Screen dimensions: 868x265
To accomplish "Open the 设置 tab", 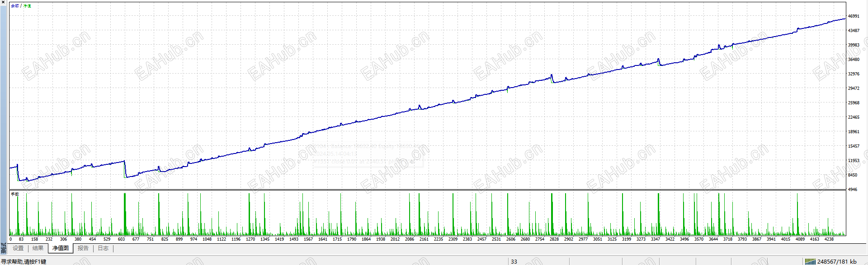I will point(18,248).
